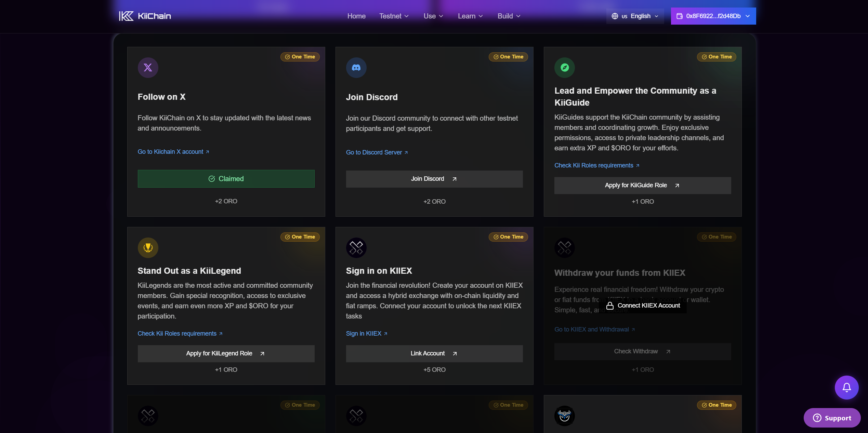Viewport: 868px width, 433px height.
Task: Open the Support chat widget
Action: point(832,418)
